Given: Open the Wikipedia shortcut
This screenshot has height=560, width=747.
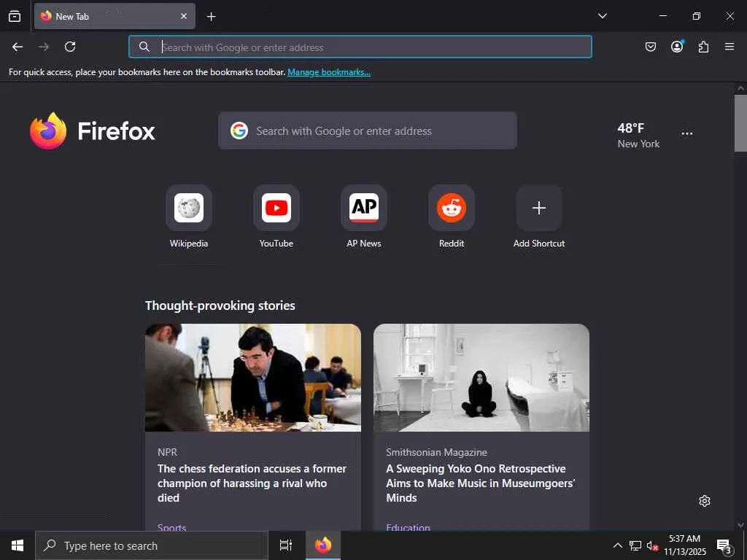Looking at the screenshot, I should click(x=189, y=217).
